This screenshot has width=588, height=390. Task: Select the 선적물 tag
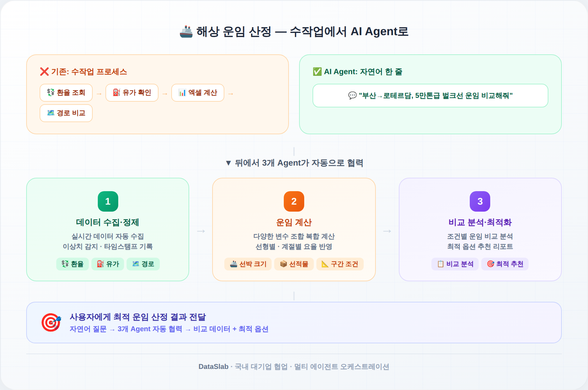pos(294,264)
